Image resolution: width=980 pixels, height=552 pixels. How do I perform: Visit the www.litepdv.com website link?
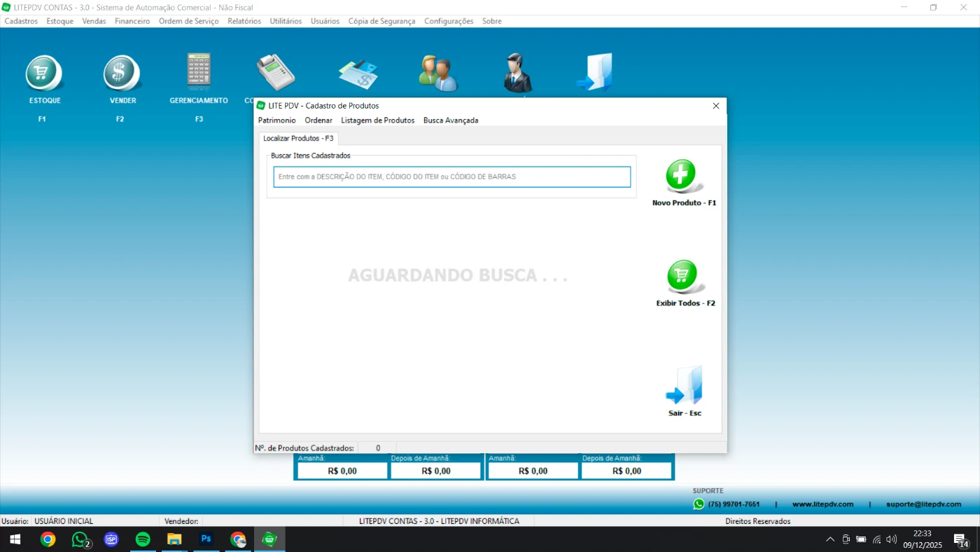(x=822, y=504)
